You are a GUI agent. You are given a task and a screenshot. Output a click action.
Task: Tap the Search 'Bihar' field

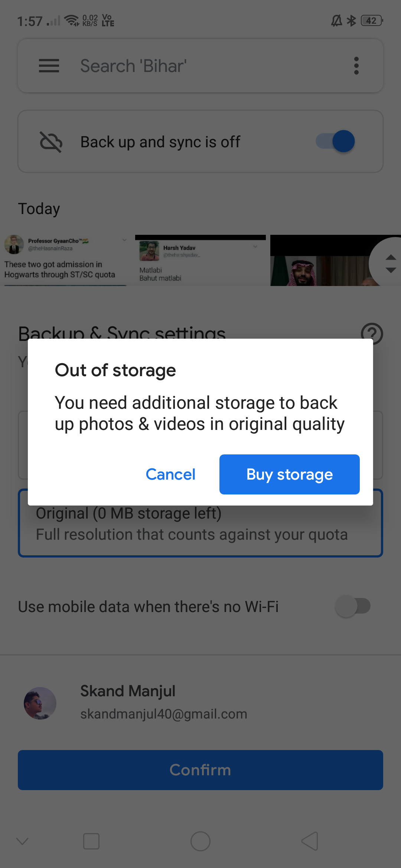pos(200,66)
